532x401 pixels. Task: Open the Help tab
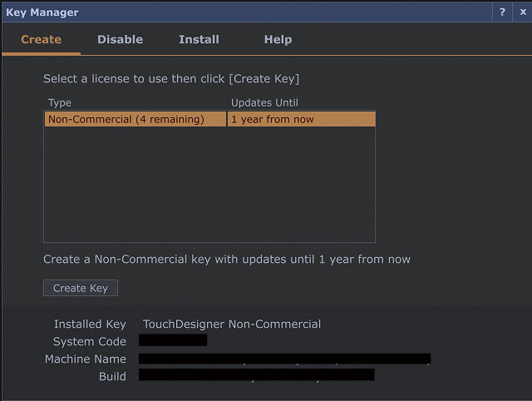[x=278, y=39]
